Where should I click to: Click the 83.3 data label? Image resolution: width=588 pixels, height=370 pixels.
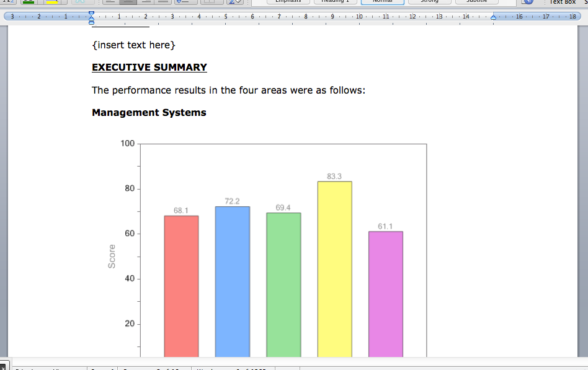334,176
